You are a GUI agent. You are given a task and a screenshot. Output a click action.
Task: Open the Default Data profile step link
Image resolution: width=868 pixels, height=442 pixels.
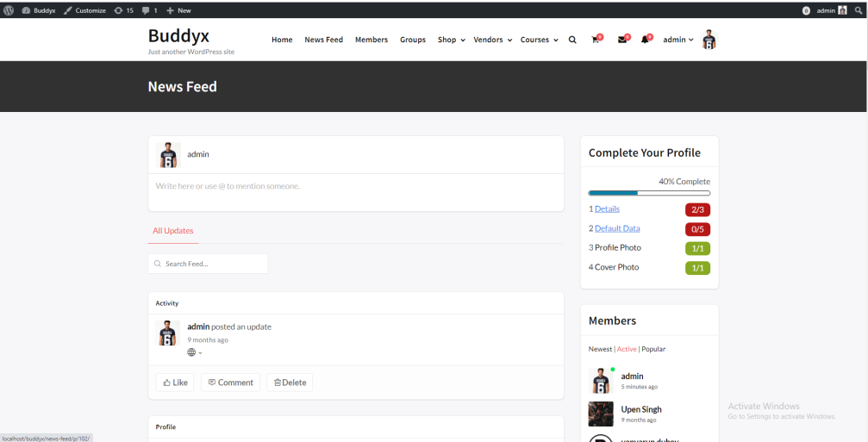[617, 228]
